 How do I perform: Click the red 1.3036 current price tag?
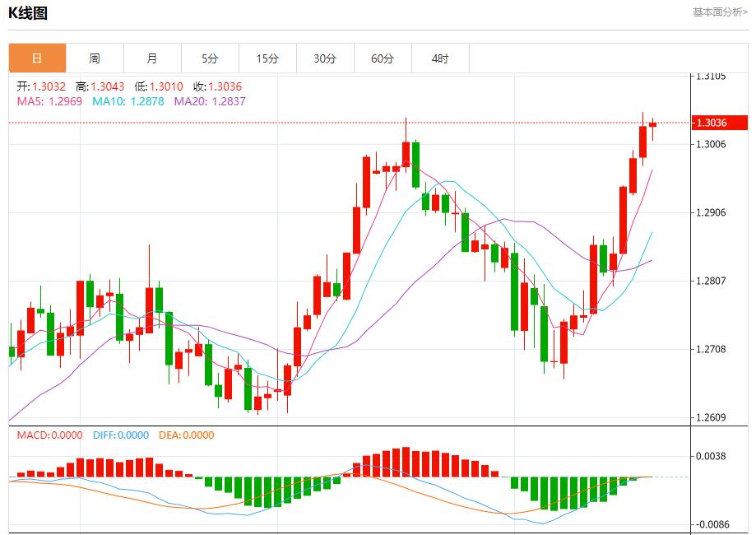click(719, 123)
